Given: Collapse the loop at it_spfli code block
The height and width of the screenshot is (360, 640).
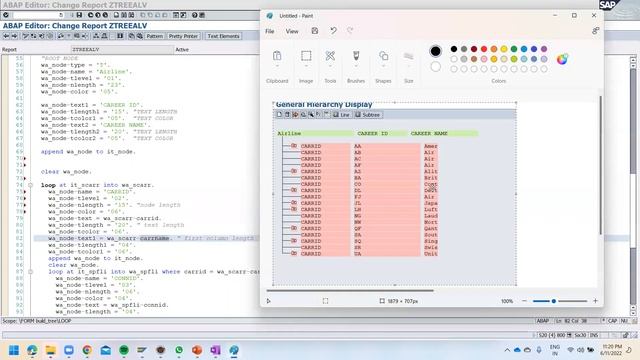Looking at the screenshot, I should (x=30, y=272).
